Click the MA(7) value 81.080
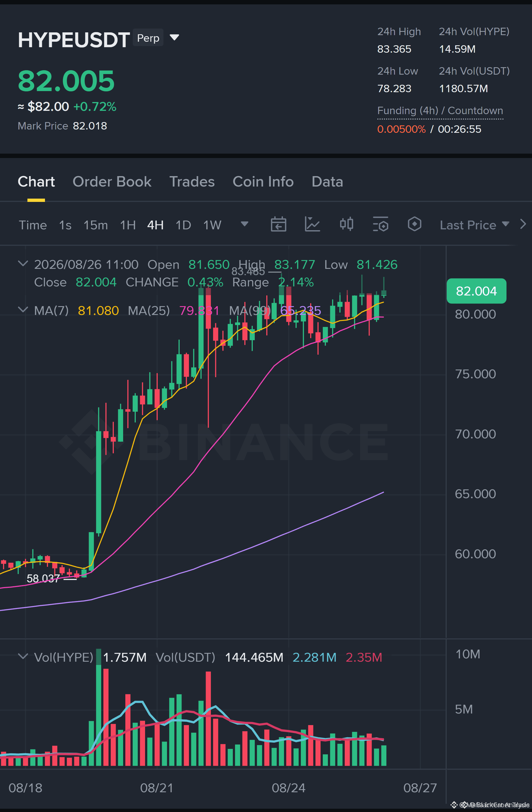 point(98,311)
